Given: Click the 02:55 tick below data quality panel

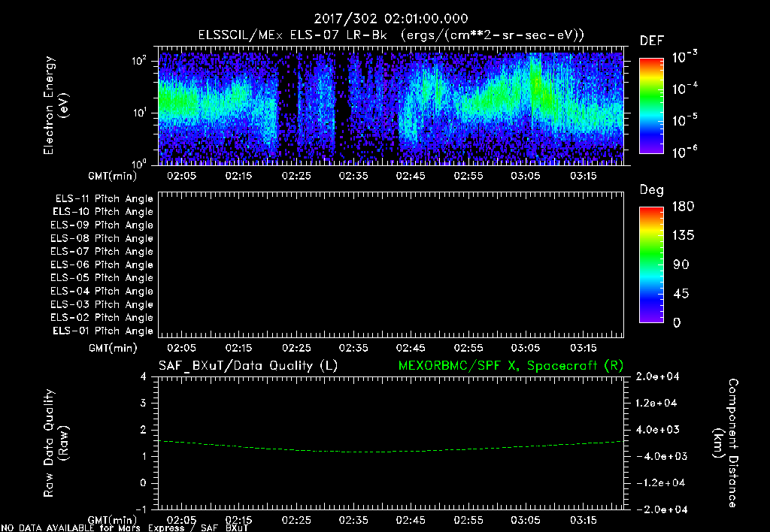Looking at the screenshot, I should pos(468,520).
